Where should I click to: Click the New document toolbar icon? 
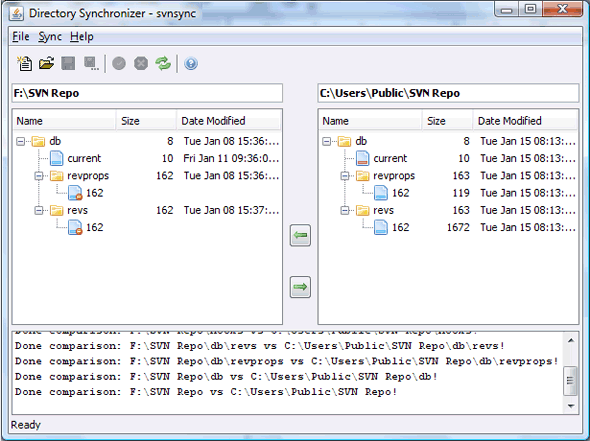(25, 63)
